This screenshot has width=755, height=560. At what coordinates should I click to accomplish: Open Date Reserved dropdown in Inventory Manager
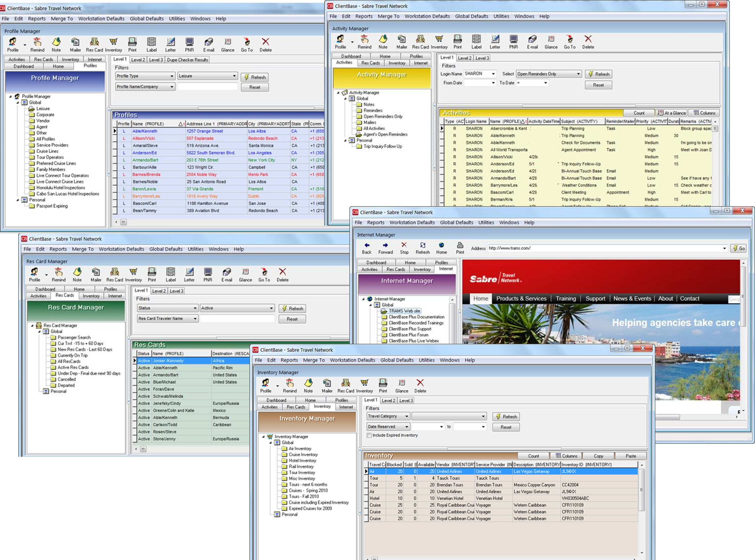[x=388, y=427]
